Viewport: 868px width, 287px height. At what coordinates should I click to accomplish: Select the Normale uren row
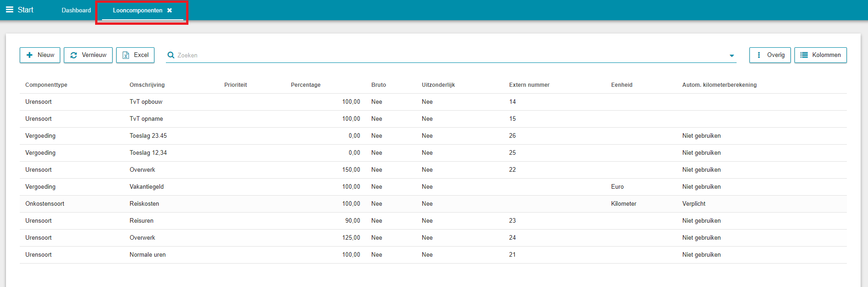coord(148,255)
